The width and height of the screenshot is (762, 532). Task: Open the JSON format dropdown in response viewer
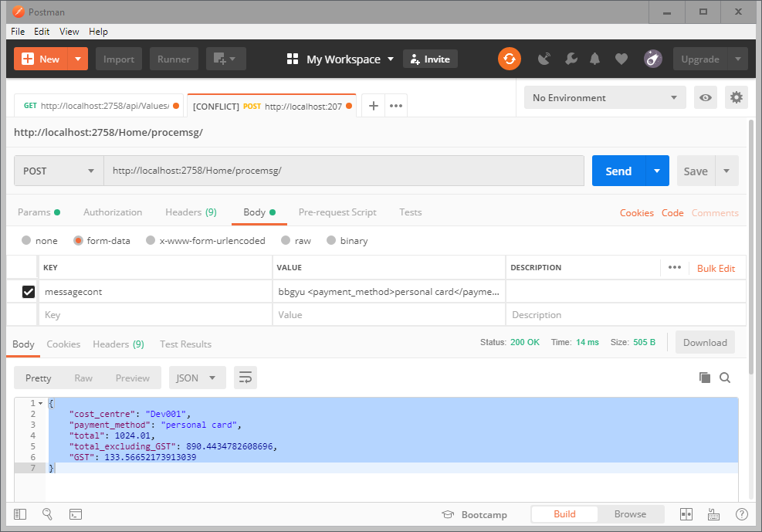(196, 378)
